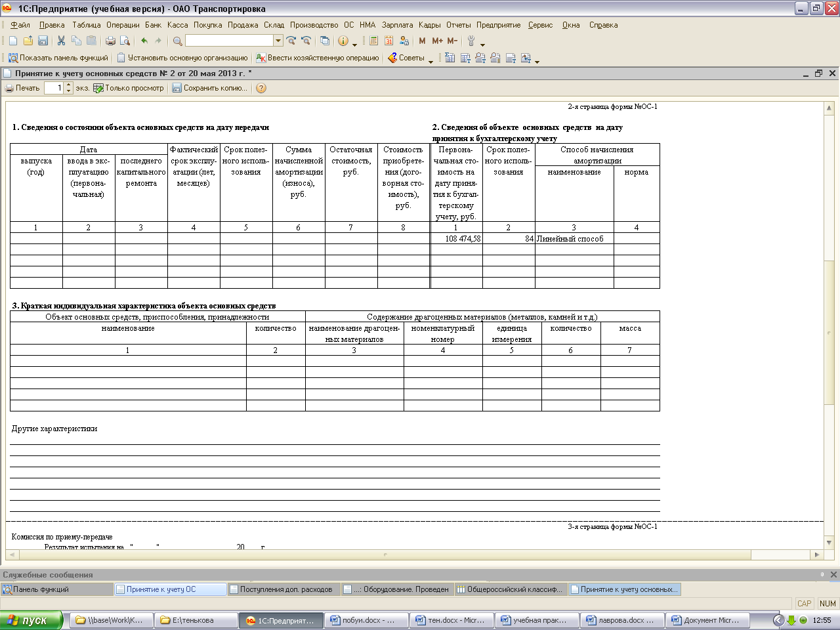The image size is (840, 630).
Task: Open побуи.docx from the taskbar
Action: point(366,620)
